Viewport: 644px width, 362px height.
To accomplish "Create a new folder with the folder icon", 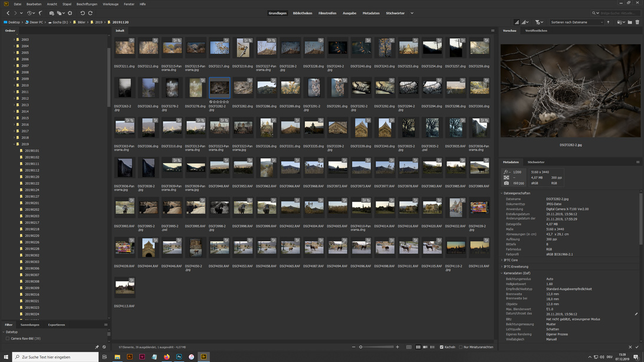I will coord(630,22).
